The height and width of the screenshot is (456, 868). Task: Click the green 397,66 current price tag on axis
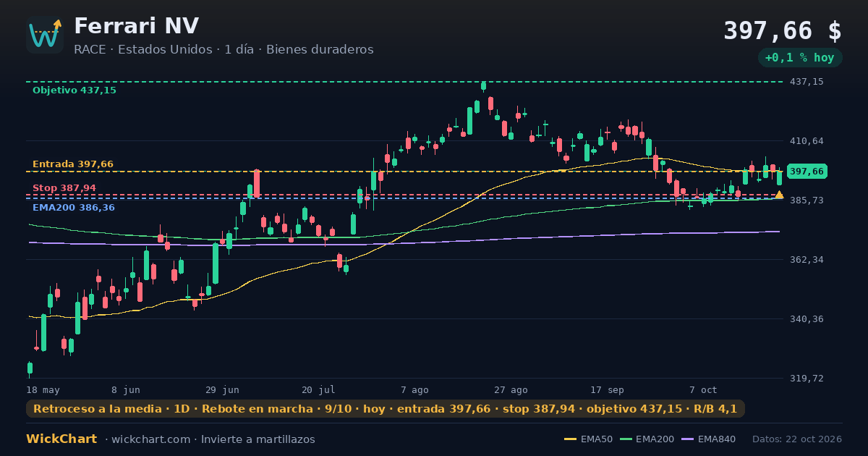pyautogui.click(x=807, y=172)
